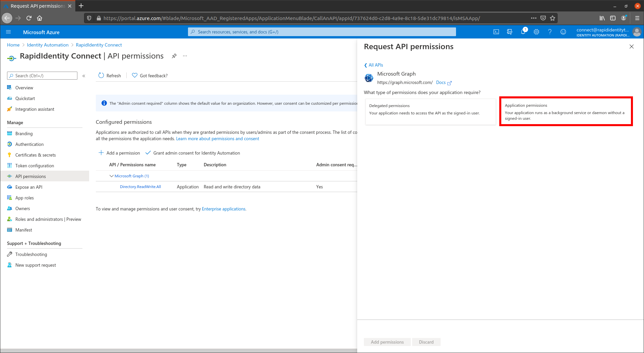644x353 pixels.
Task: Open the Directory + subscription filter icon
Action: coord(510,32)
